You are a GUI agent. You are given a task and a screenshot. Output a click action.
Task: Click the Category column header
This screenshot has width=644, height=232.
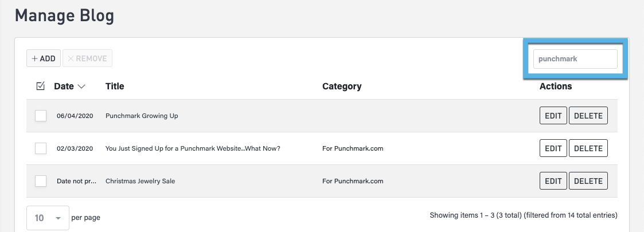342,86
